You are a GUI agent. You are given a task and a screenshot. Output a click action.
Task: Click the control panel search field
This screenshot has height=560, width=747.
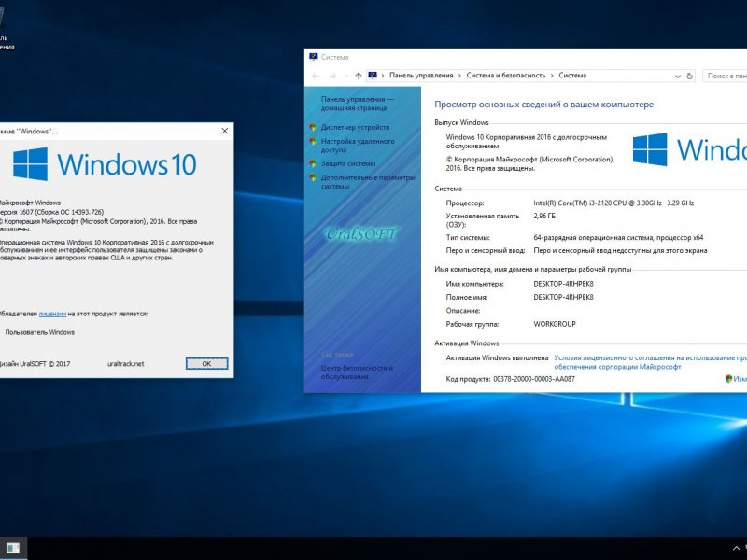click(x=725, y=76)
